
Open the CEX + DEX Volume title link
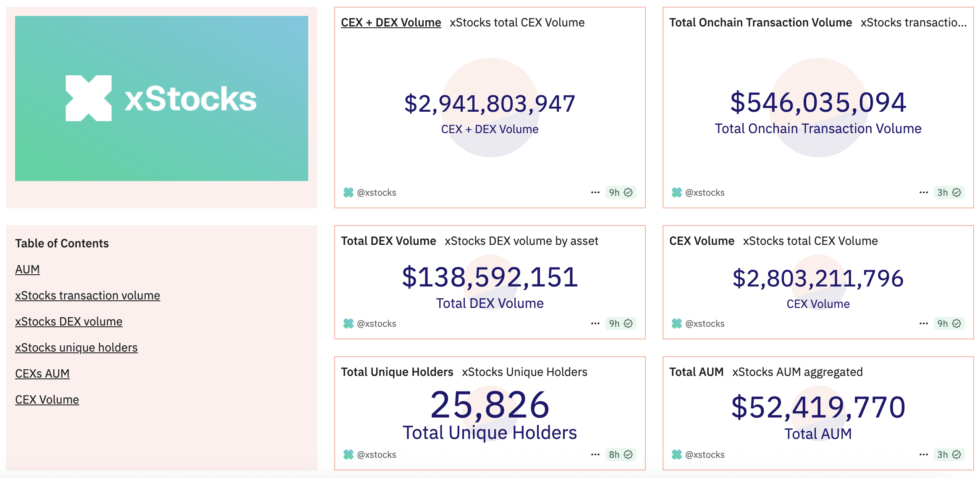[x=391, y=23]
